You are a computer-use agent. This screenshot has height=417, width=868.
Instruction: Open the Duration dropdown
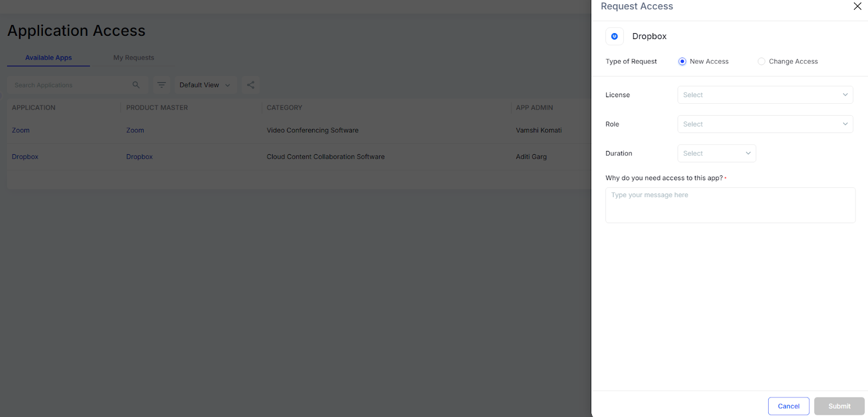click(x=717, y=154)
